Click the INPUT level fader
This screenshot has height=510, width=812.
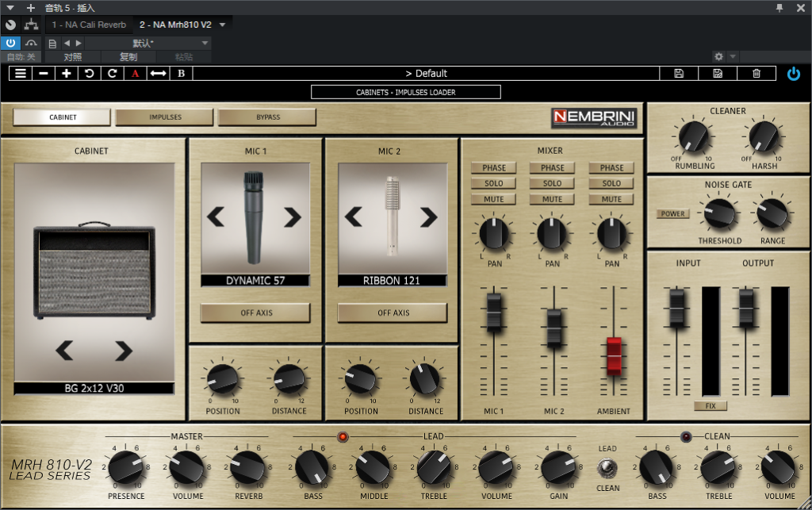coord(676,308)
